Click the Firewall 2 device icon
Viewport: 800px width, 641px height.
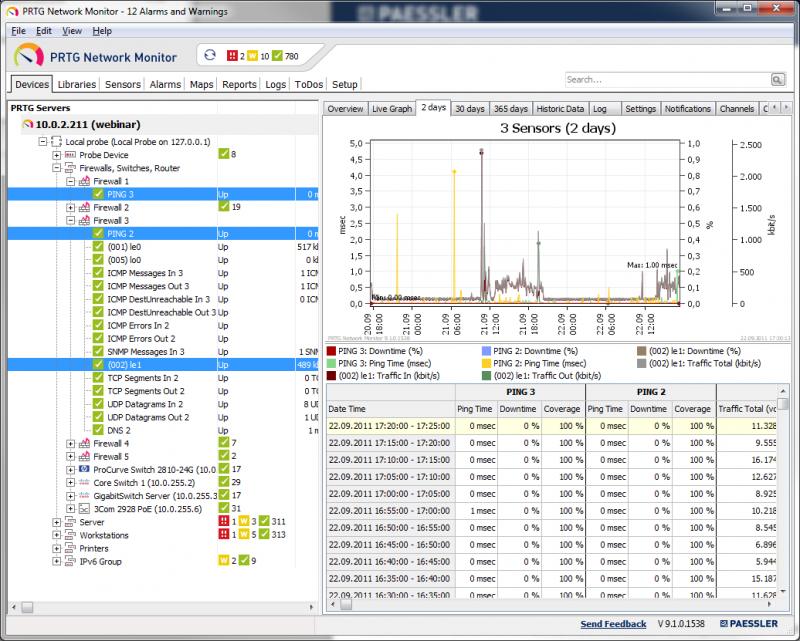(x=84, y=207)
